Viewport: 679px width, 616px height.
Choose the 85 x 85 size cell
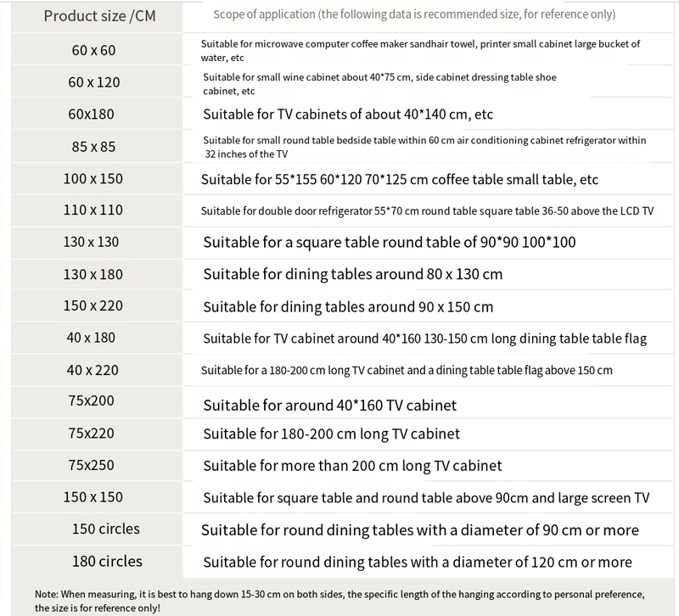coord(93,147)
